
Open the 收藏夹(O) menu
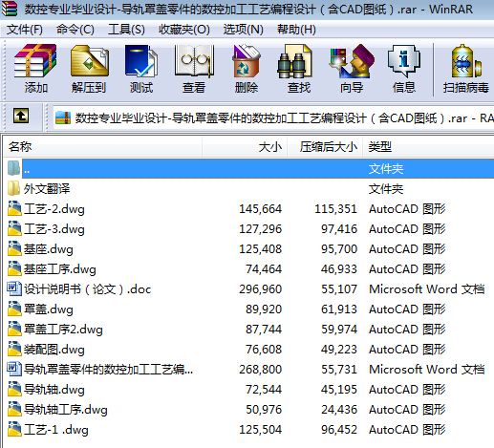[184, 30]
